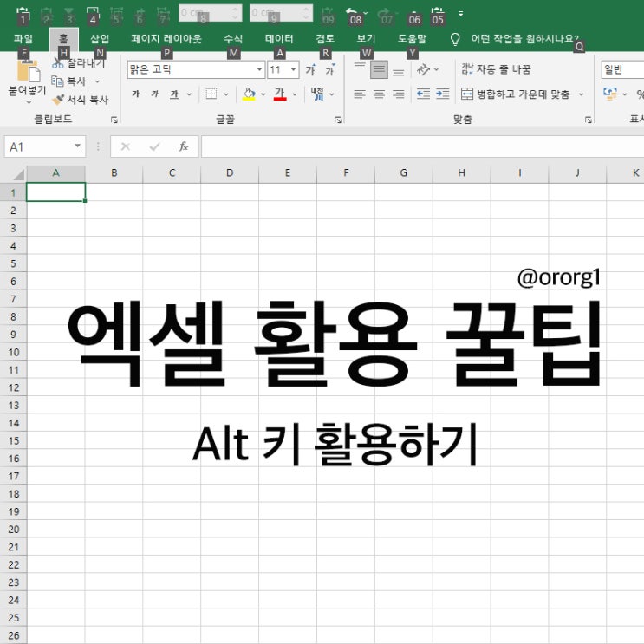Click the cell borders icon

tap(211, 94)
